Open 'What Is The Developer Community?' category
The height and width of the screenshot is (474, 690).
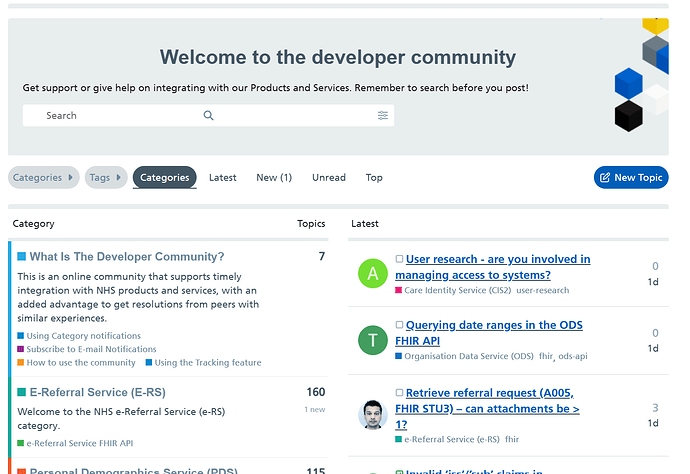(x=127, y=257)
